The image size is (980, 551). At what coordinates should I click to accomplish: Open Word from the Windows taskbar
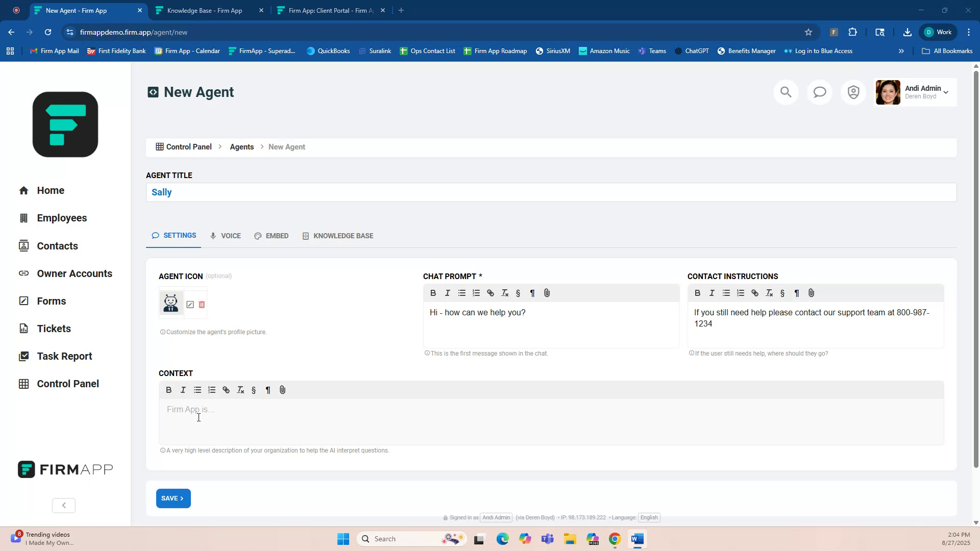pyautogui.click(x=637, y=539)
